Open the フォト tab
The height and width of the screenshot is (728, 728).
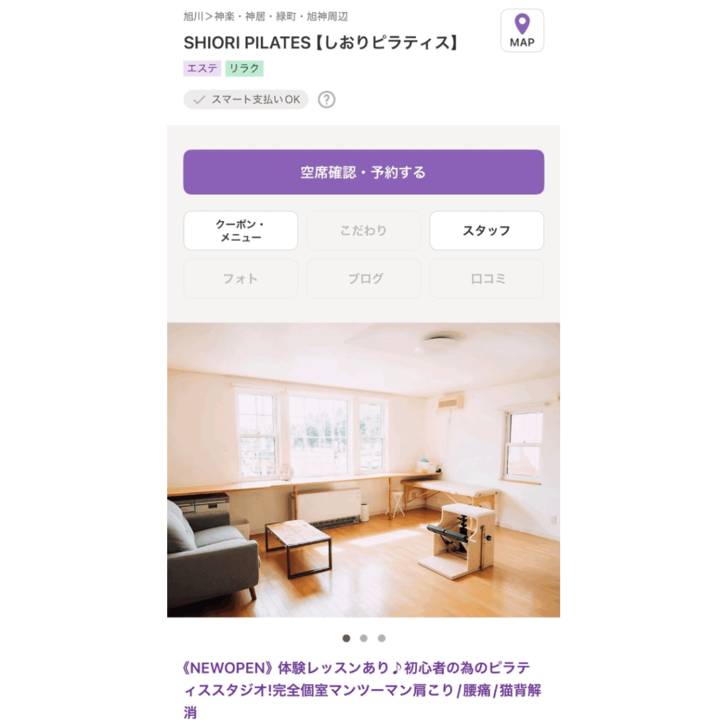click(x=240, y=279)
